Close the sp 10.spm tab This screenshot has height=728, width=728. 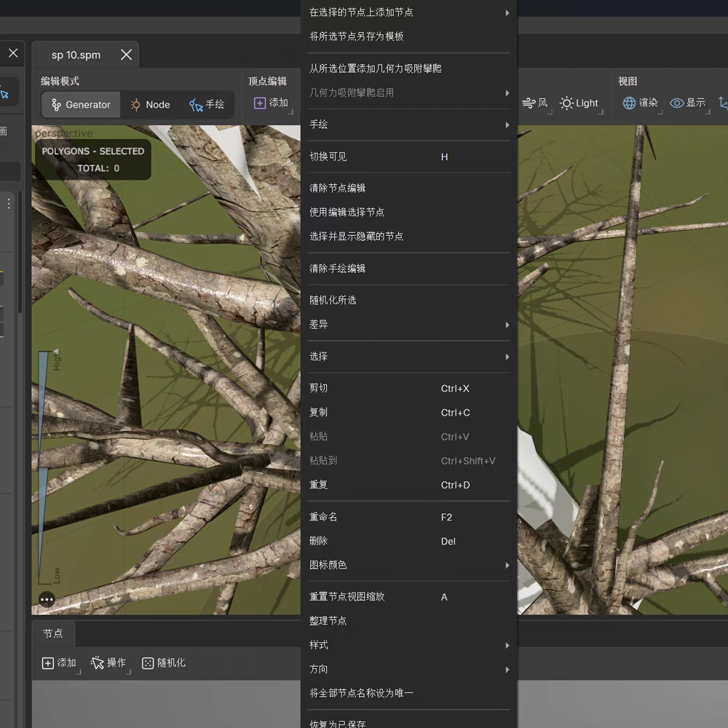tap(126, 55)
